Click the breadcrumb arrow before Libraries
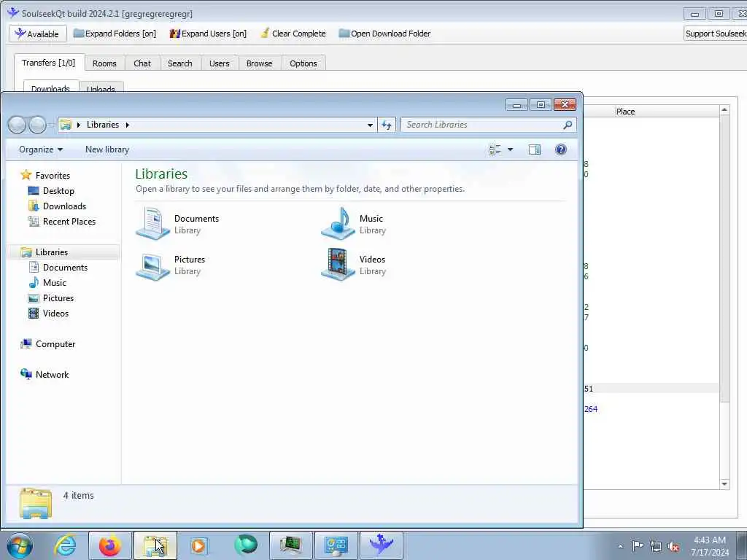The height and width of the screenshot is (560, 747). (79, 125)
